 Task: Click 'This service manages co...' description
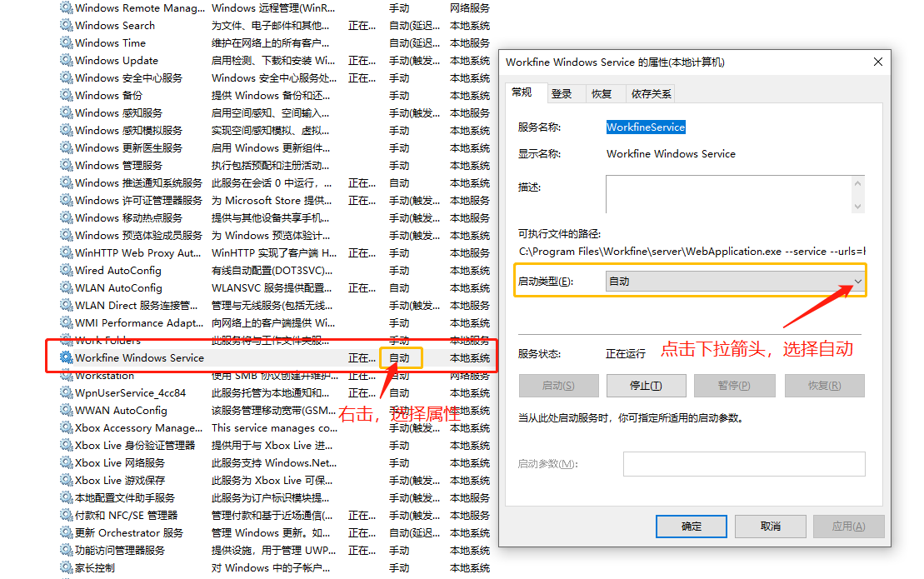pos(275,428)
